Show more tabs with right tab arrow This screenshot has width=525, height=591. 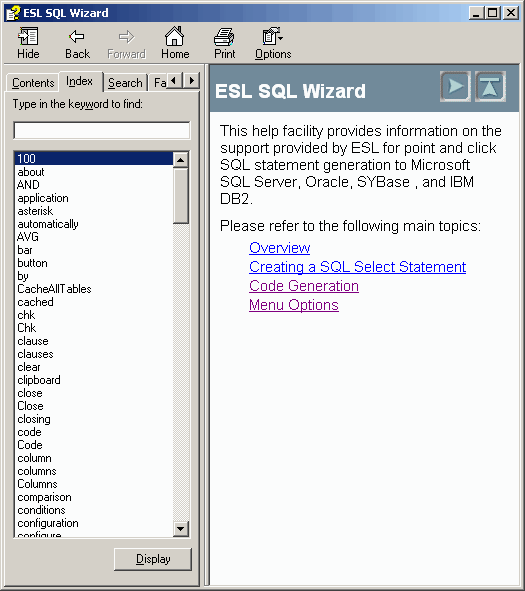coord(191,81)
